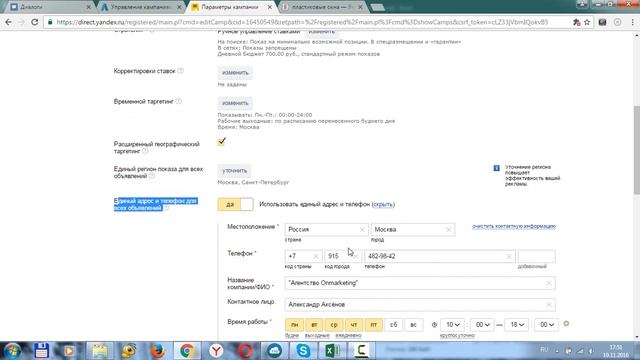The height and width of the screenshot is (360, 640).
Task: Click the ежедневно shortcut link
Action: click(x=348, y=336)
